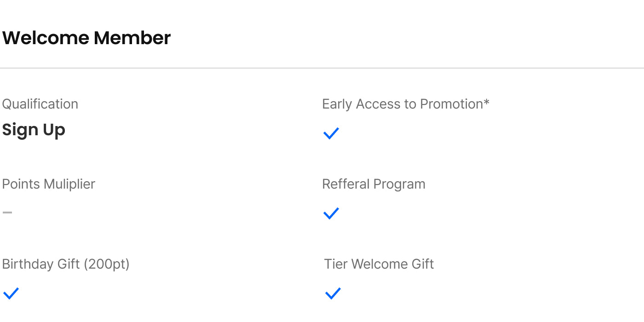This screenshot has height=322, width=644.
Task: Click the Early Access to Promotion checkmark
Action: tap(331, 133)
